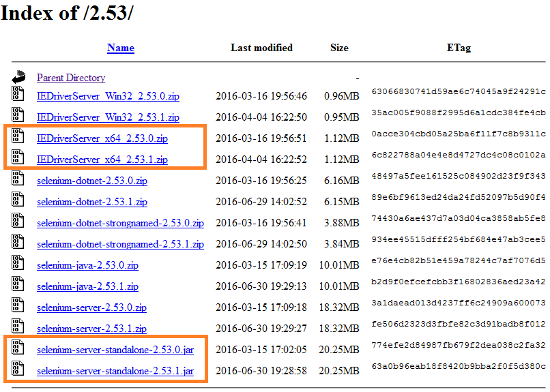Click the 6.15MB size value
The image size is (550, 392).
point(342,202)
